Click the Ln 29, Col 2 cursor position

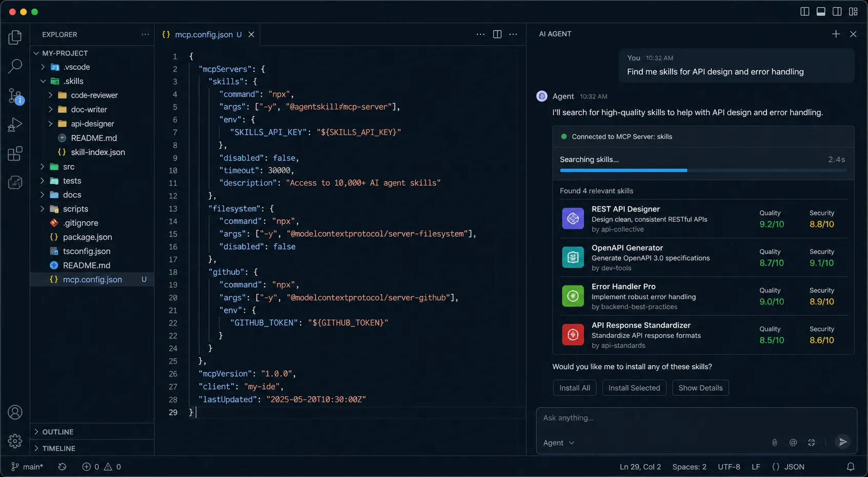click(640, 467)
